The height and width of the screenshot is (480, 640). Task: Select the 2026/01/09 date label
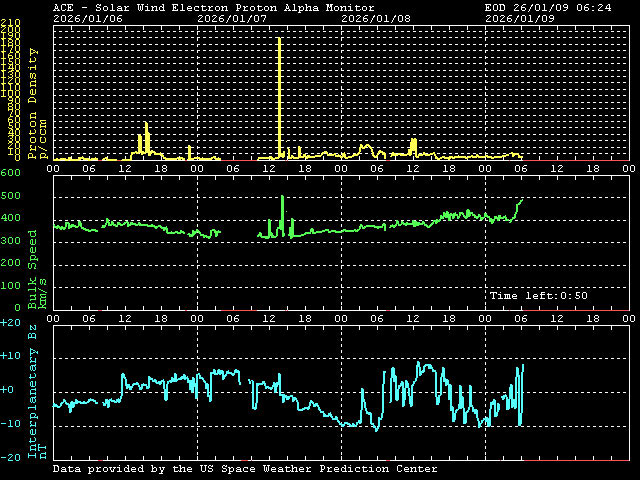tap(518, 18)
